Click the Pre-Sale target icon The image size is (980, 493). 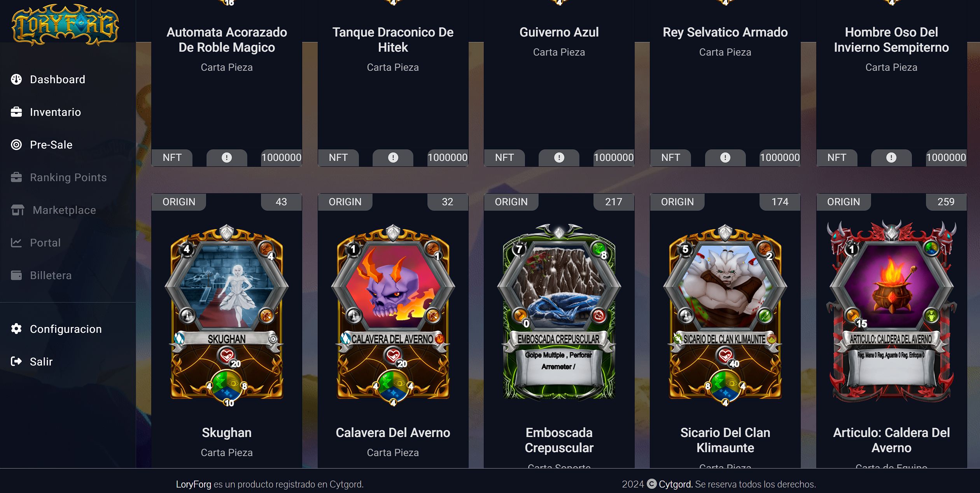pos(16,145)
